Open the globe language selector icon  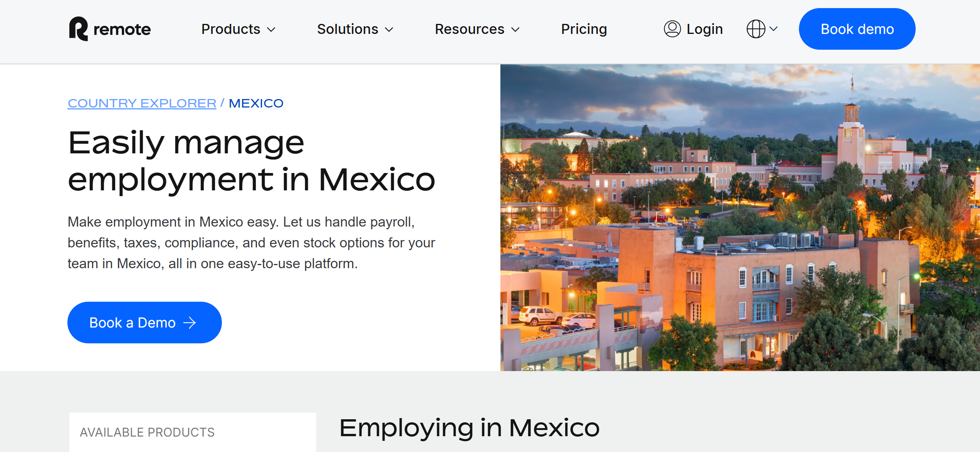[756, 29]
